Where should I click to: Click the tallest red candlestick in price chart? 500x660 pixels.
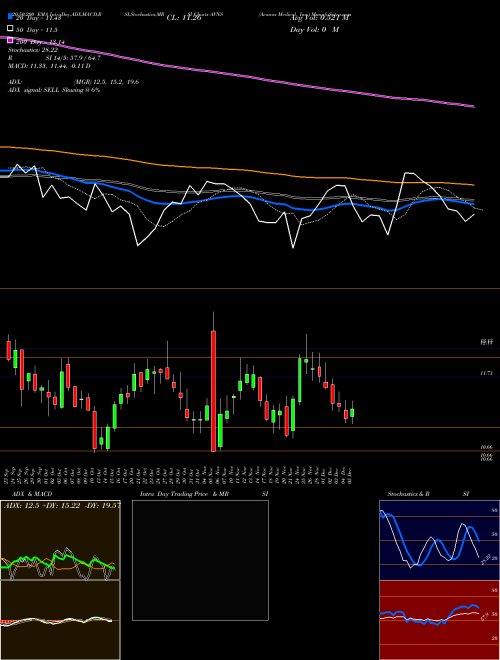click(213, 391)
